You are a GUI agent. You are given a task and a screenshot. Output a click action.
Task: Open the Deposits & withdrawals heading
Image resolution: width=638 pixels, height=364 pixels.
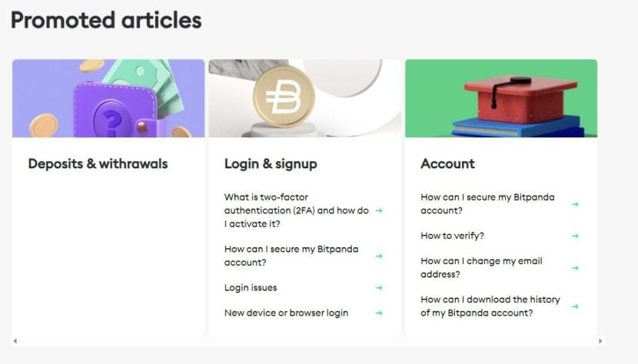98,164
